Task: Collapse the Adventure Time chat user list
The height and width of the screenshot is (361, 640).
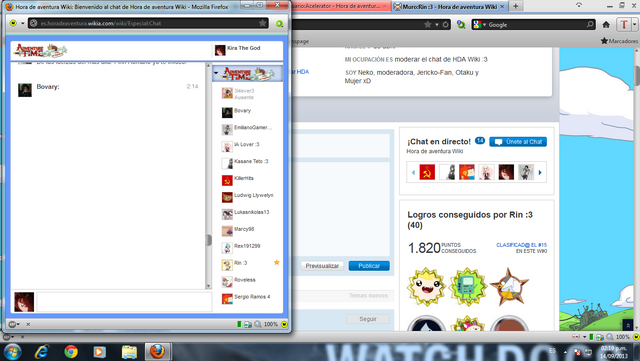Action: [216, 74]
